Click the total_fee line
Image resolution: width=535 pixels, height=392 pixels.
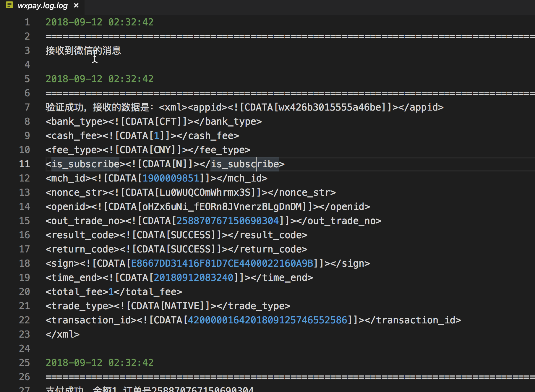click(114, 292)
